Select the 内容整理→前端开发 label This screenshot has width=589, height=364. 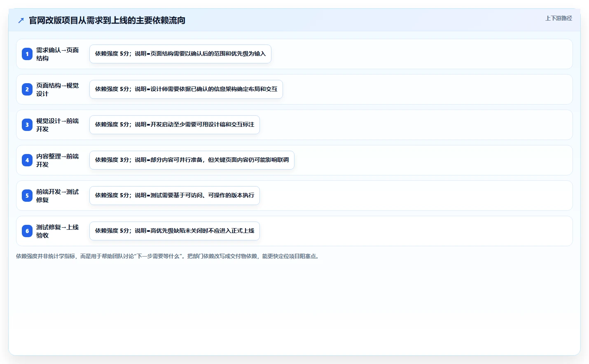(x=57, y=160)
